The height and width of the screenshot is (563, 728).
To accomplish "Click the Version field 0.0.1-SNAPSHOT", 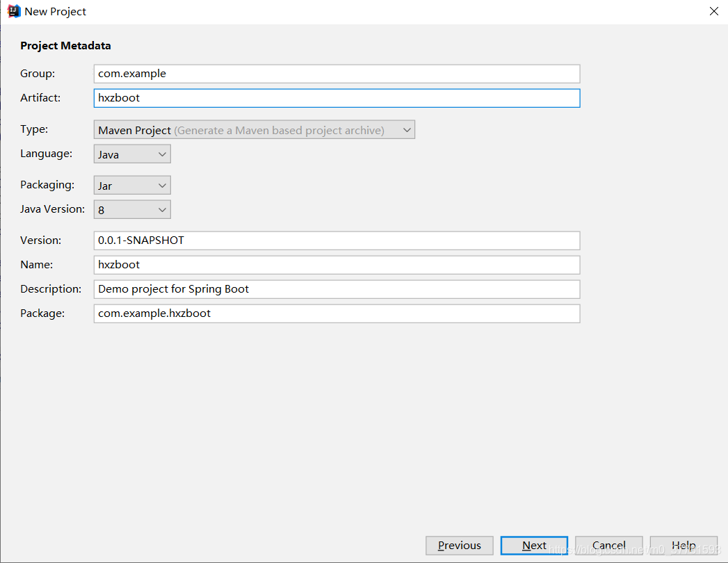I will (x=337, y=240).
